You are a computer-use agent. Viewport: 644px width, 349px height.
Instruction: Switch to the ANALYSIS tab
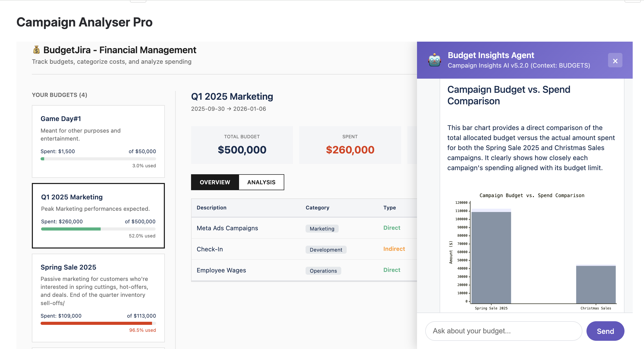coord(261,182)
